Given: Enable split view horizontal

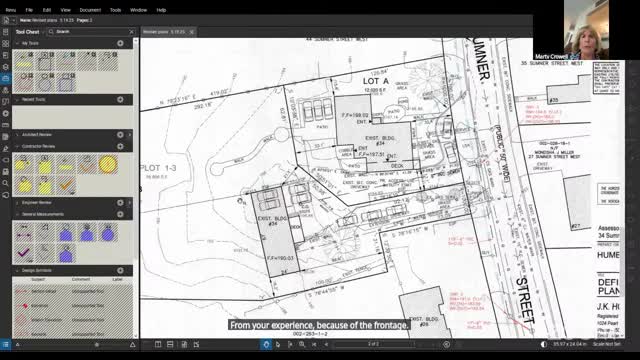Looking at the screenshot, I should coord(170,344).
